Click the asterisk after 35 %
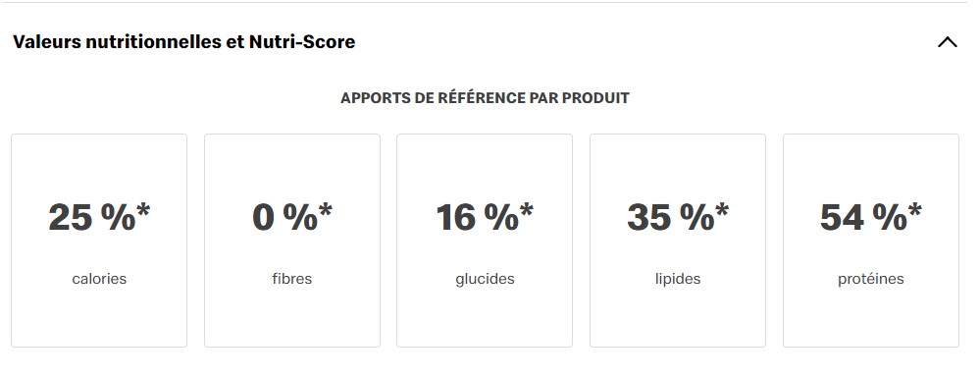This screenshot has height=379, width=980. 721,209
